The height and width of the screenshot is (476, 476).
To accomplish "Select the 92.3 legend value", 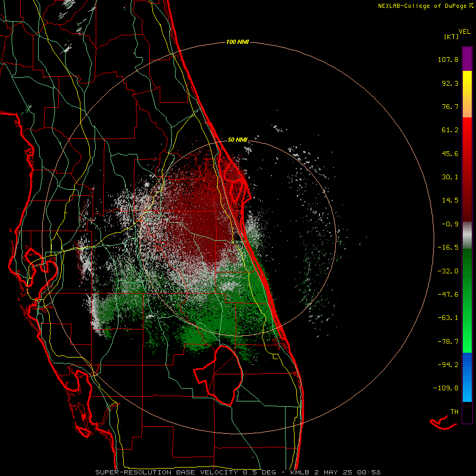I will click(x=450, y=83).
